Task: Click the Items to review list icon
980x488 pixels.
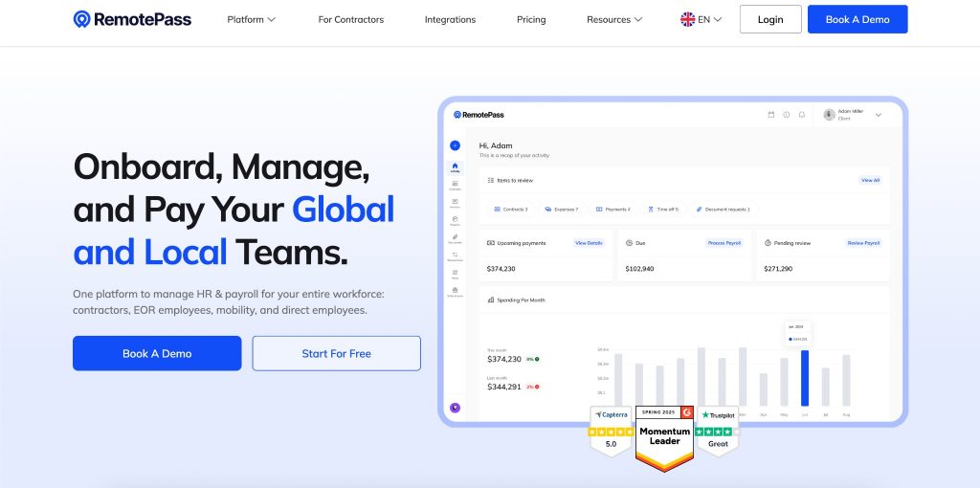Action: (x=491, y=180)
